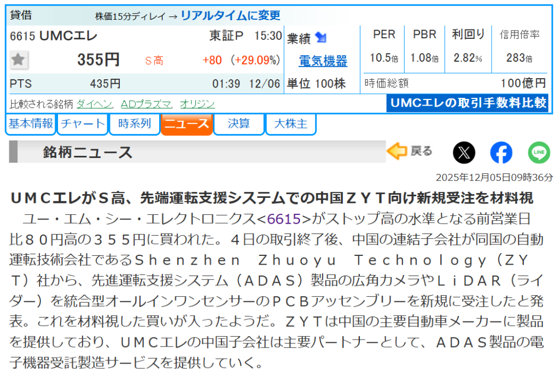560x392 pixels.
Task: Switch to the チャート tab
Action: pos(83,124)
